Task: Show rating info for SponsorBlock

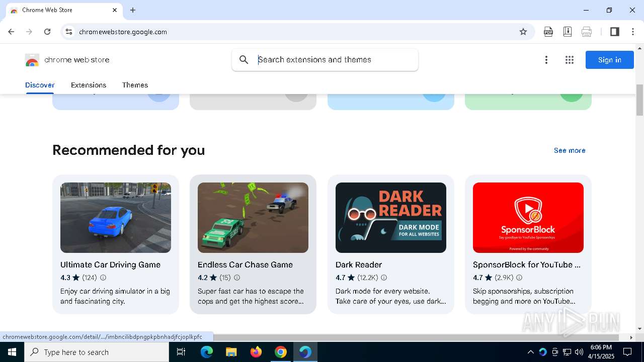Action: [519, 278]
